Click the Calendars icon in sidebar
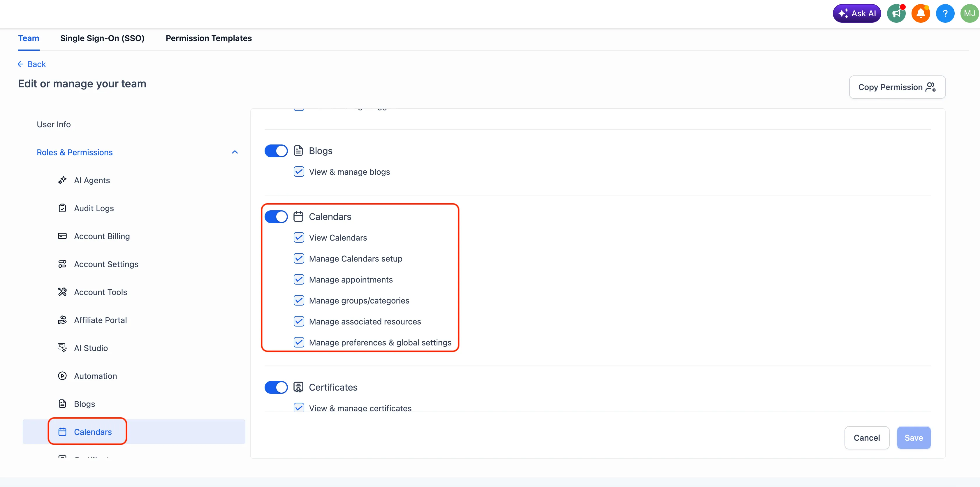Screen dimensions: 980x487 [62, 431]
